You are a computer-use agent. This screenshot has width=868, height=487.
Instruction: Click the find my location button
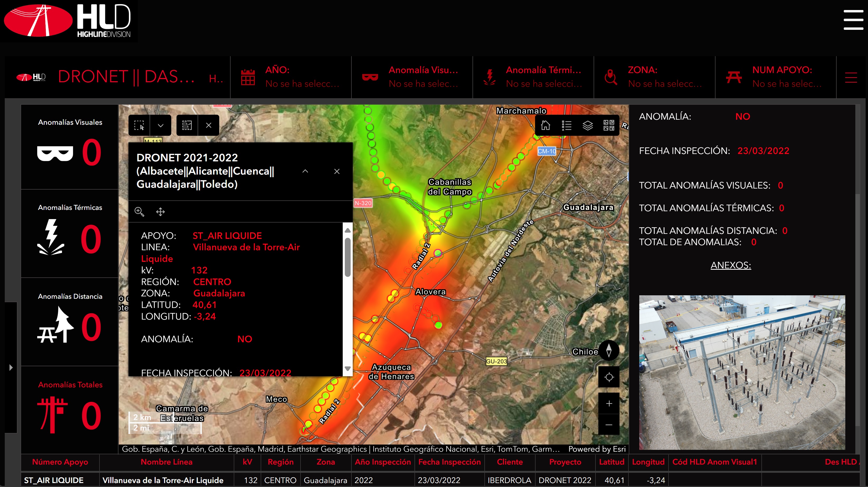[609, 377]
